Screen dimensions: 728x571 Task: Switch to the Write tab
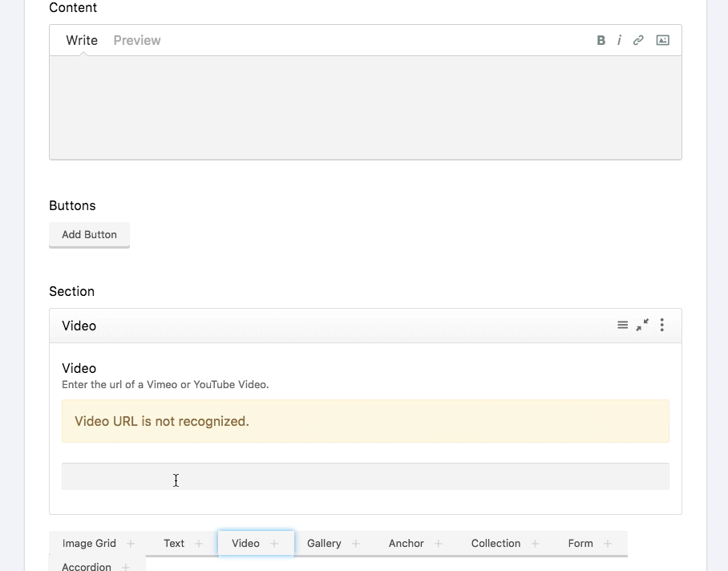[x=82, y=40]
